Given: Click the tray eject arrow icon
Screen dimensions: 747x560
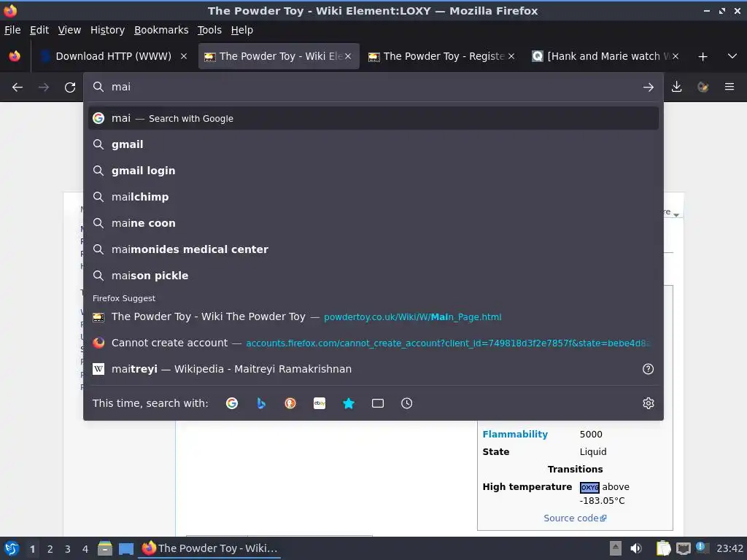Looking at the screenshot, I should click(x=616, y=548).
